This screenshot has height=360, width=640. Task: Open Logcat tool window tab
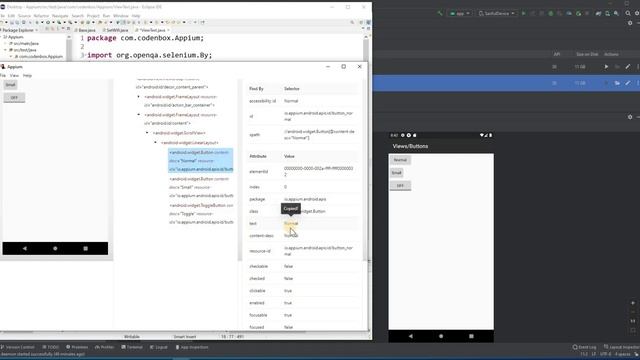coord(158,347)
